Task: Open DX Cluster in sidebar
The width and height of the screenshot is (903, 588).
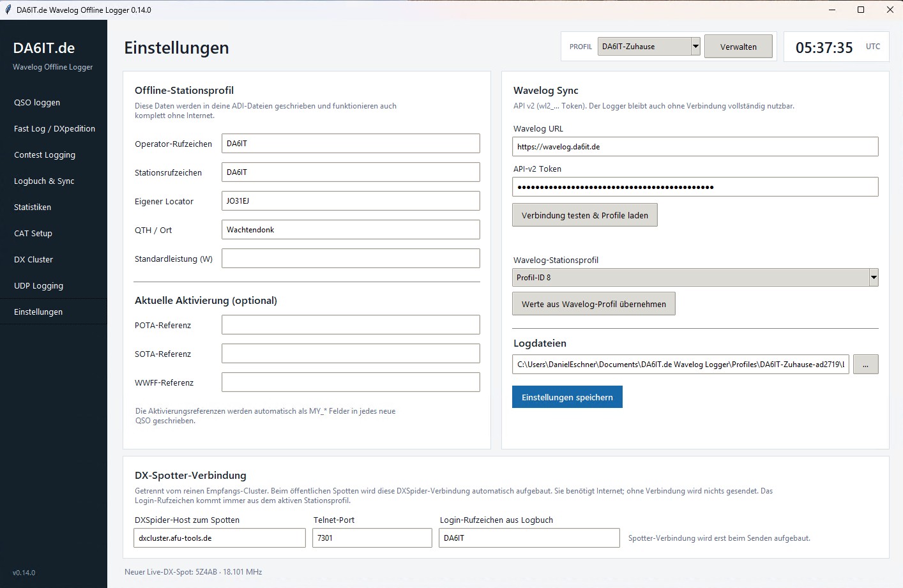Action: (54, 259)
